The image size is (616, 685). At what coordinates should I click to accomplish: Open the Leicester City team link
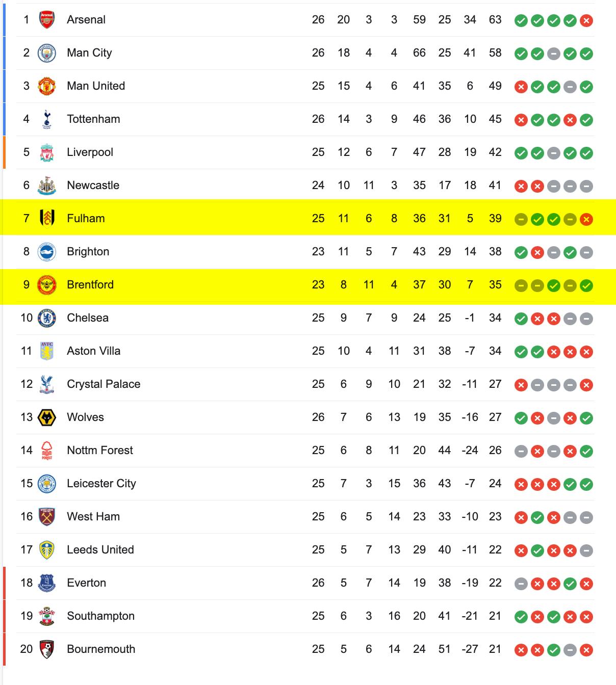tap(101, 484)
